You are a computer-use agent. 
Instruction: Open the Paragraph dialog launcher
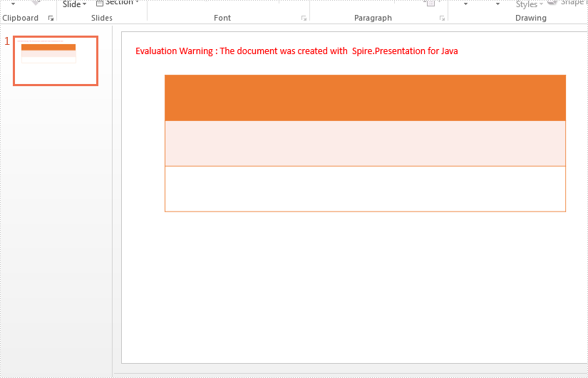pyautogui.click(x=442, y=19)
